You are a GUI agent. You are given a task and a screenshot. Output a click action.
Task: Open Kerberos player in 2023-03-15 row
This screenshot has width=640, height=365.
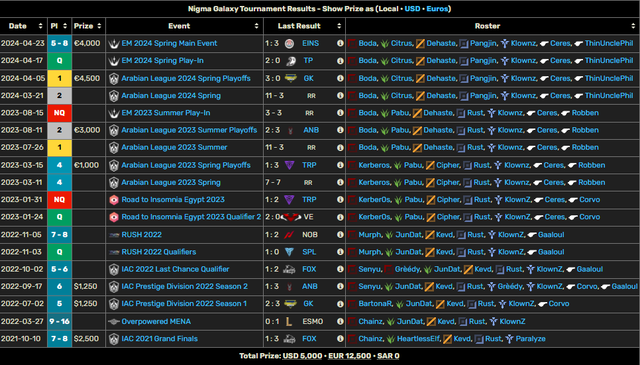[x=374, y=165]
